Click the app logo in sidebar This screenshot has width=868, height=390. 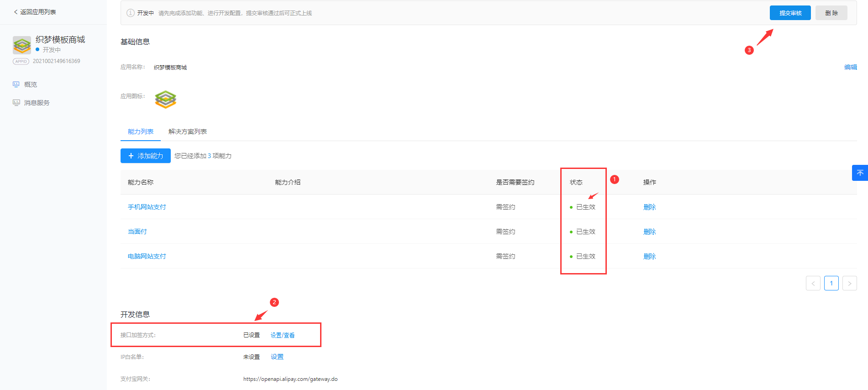[22, 45]
